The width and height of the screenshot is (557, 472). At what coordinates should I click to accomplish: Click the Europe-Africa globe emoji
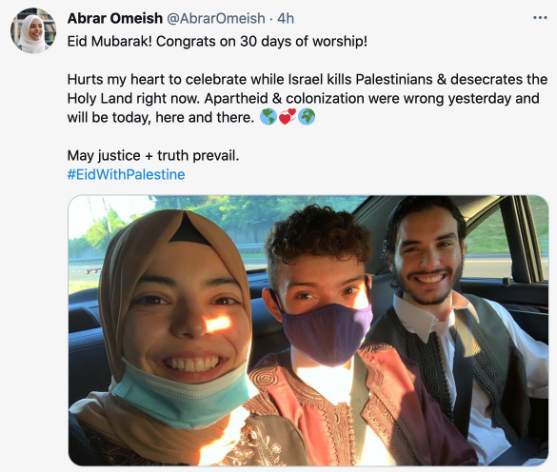coord(306,117)
